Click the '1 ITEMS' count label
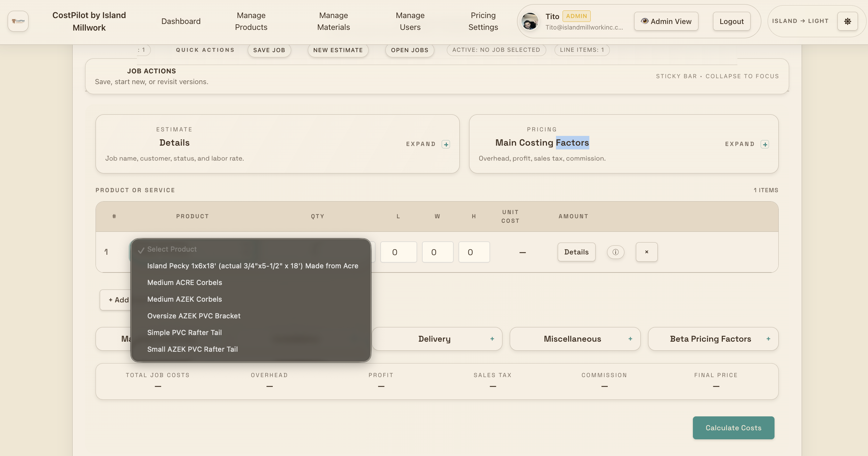Screen dimensions: 868x456 tap(766, 190)
